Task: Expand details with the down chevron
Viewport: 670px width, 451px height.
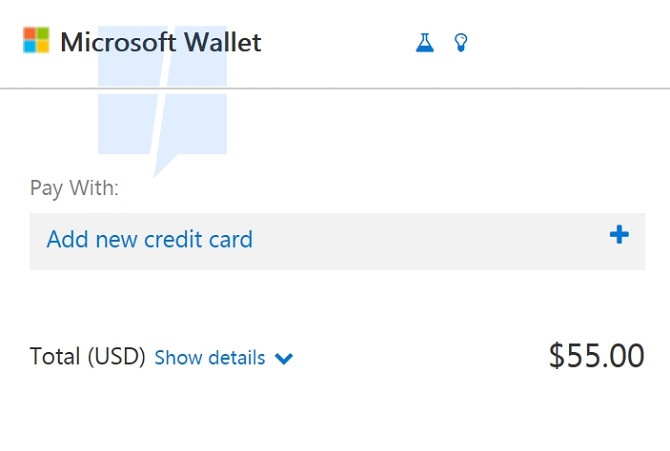Action: pos(284,358)
